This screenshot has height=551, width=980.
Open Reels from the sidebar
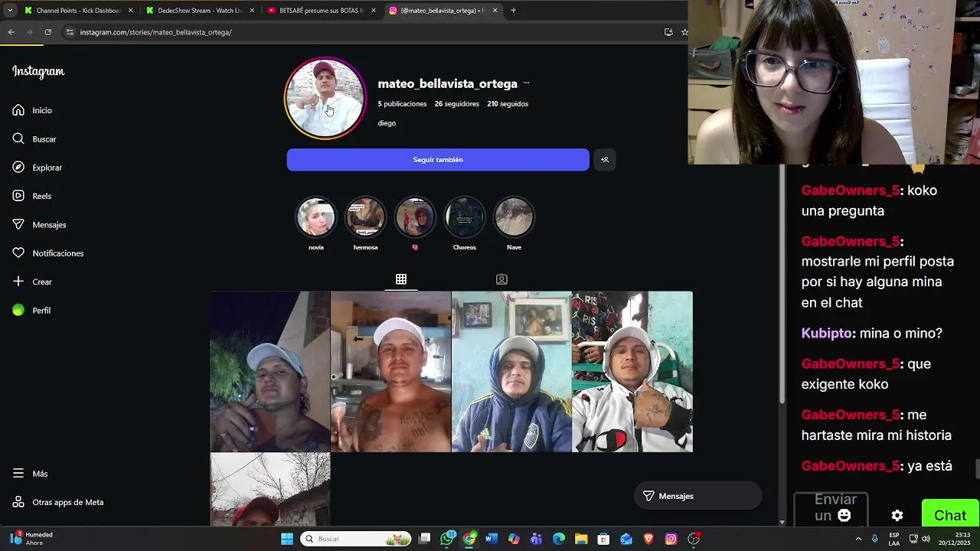[31, 196]
